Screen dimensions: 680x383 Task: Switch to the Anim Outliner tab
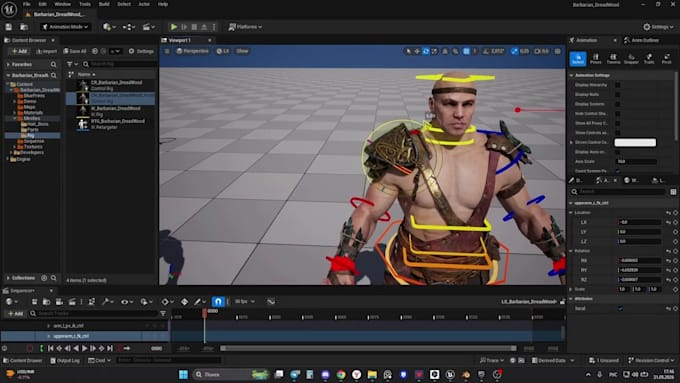642,40
